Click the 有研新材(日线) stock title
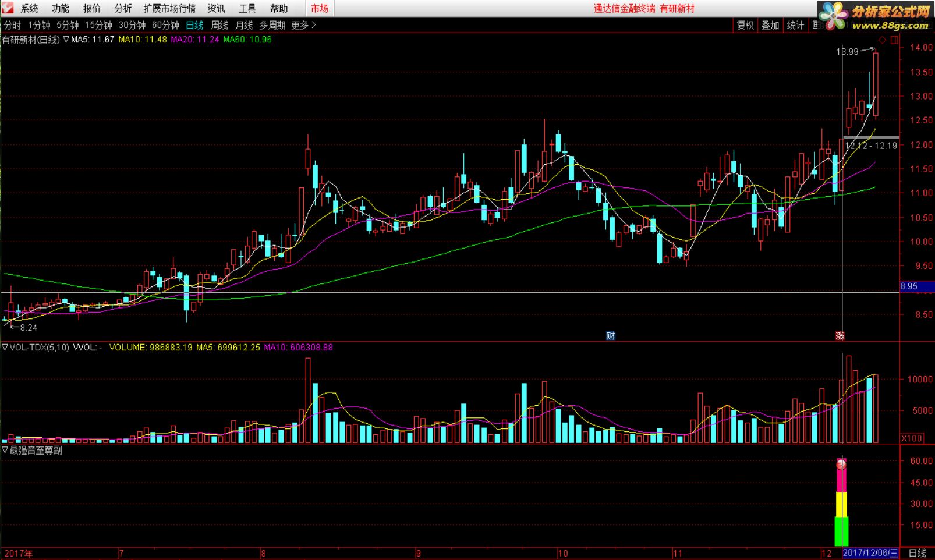 pyautogui.click(x=31, y=40)
